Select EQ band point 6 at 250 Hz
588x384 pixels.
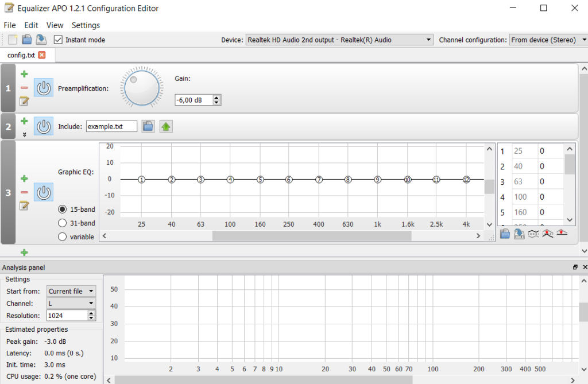289,180
